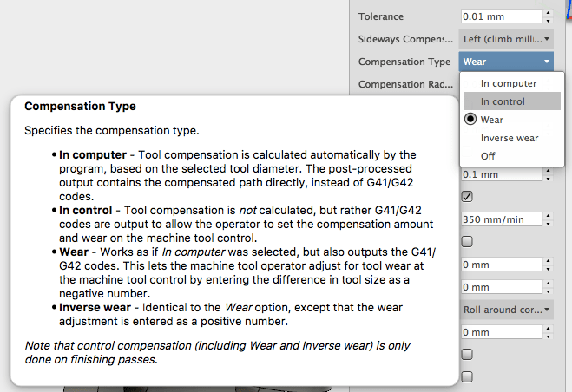The height and width of the screenshot is (392, 572).
Task: Click the 0 mm field directly above Roll around dropdown
Action: pos(500,287)
